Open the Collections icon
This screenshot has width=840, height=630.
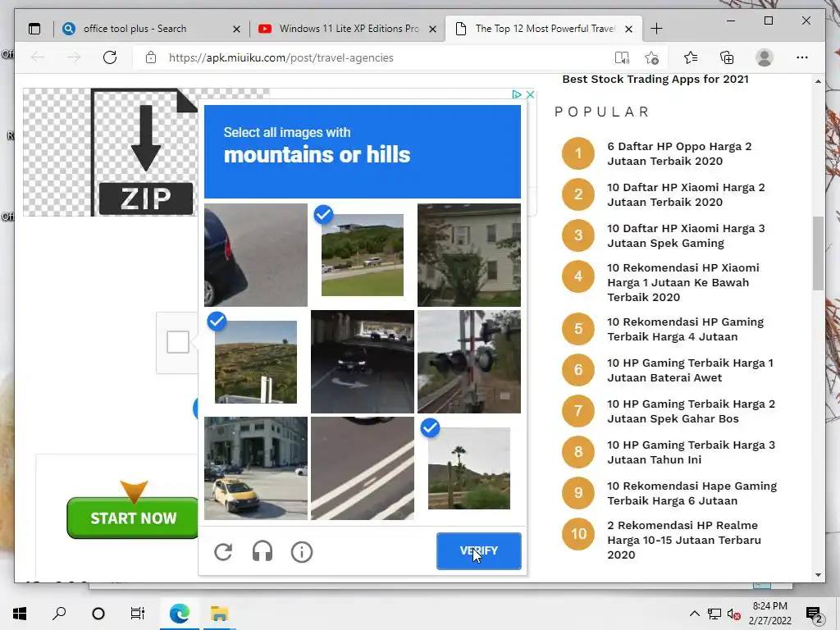click(x=727, y=57)
